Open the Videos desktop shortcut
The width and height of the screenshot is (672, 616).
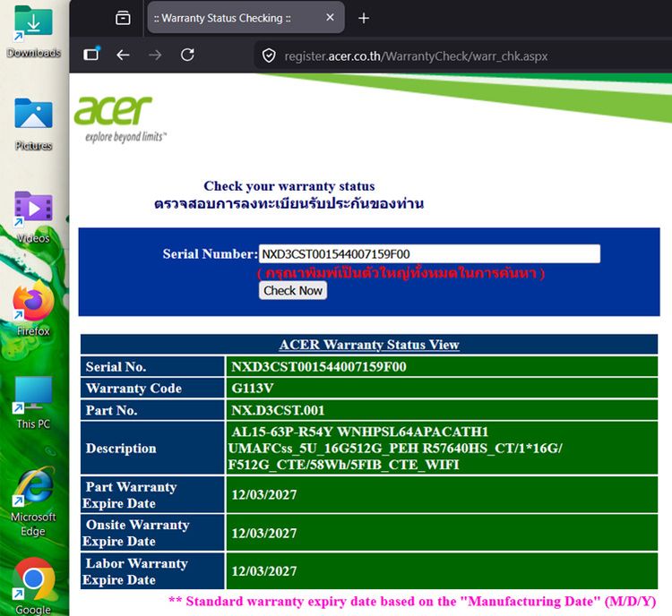pos(33,217)
